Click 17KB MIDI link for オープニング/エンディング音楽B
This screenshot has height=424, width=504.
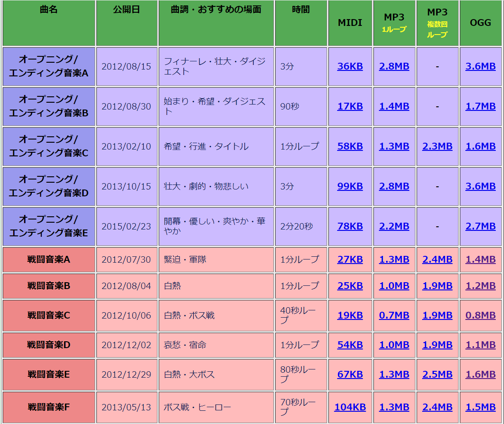click(x=350, y=106)
